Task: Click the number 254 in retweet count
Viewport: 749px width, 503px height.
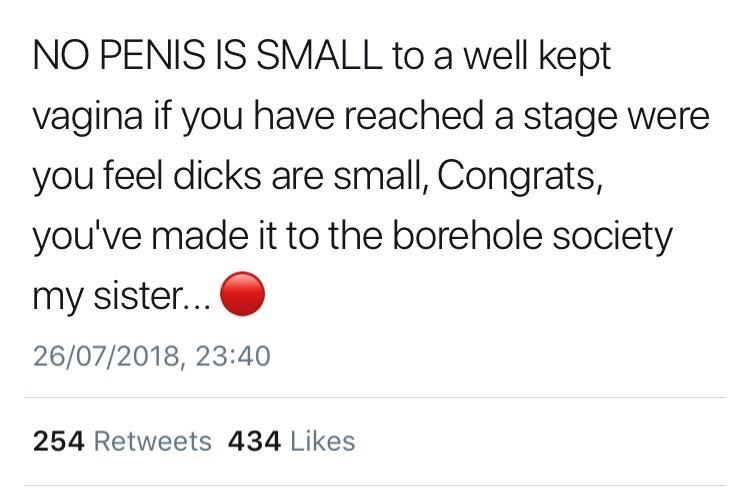Action: tap(58, 440)
